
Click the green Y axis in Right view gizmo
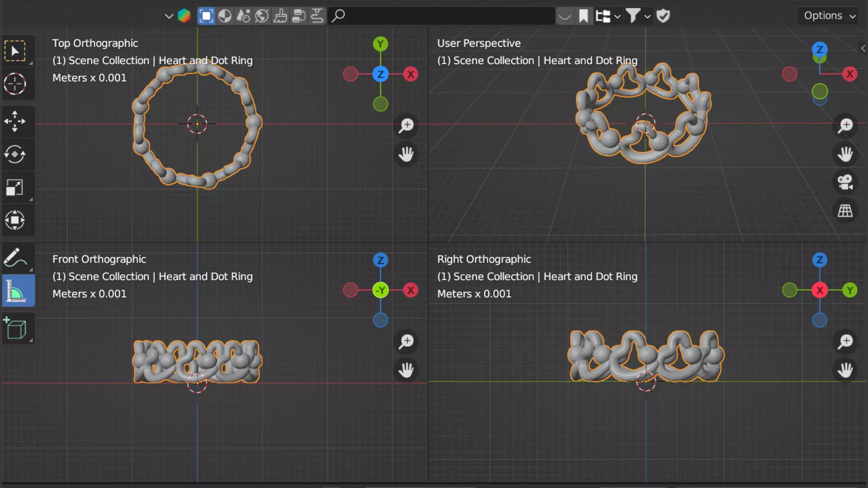850,290
